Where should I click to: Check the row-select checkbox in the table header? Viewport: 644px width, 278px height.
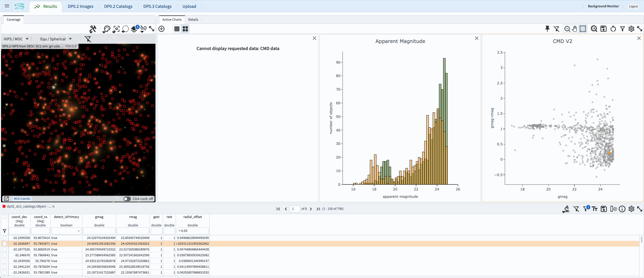point(4,217)
